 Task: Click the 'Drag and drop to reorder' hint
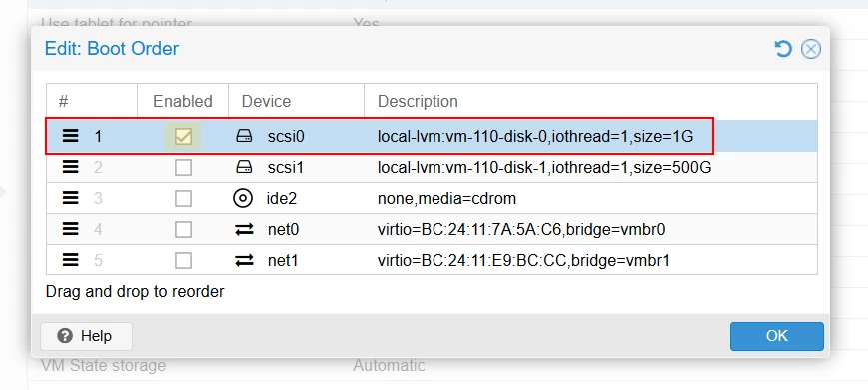135,291
